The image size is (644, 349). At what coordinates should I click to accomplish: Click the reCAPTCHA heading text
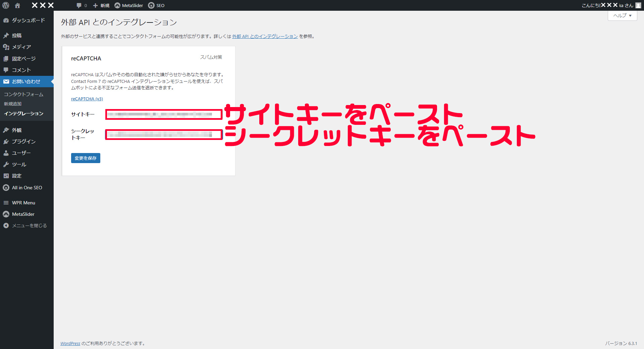pyautogui.click(x=86, y=58)
